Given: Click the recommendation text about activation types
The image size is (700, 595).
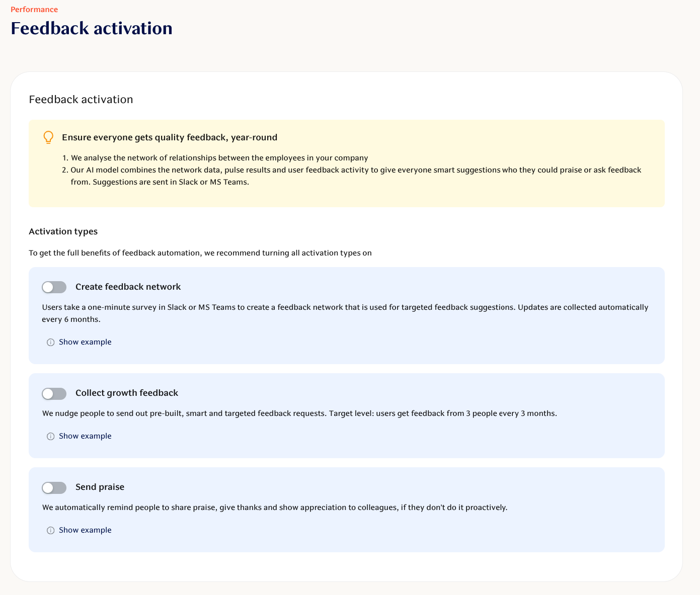Looking at the screenshot, I should 200,253.
